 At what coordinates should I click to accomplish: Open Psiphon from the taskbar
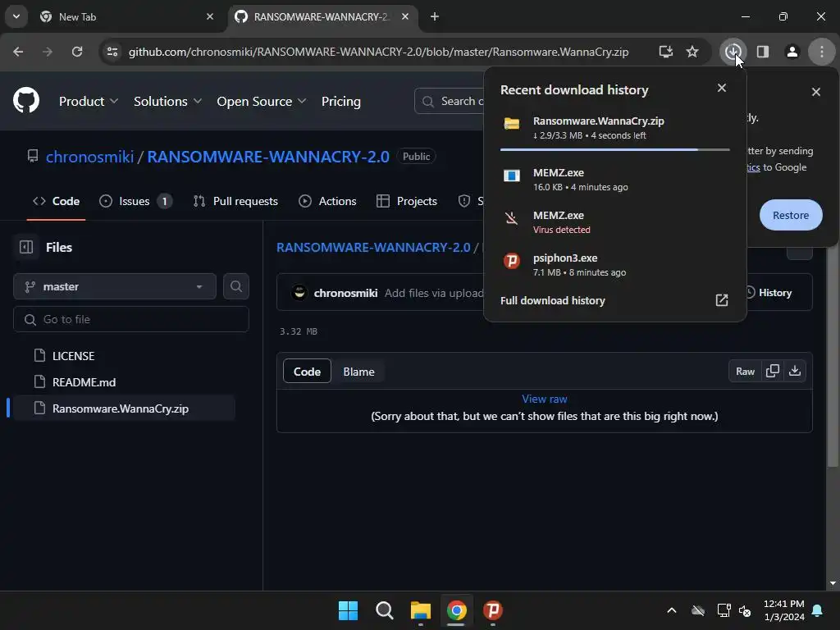(492, 610)
